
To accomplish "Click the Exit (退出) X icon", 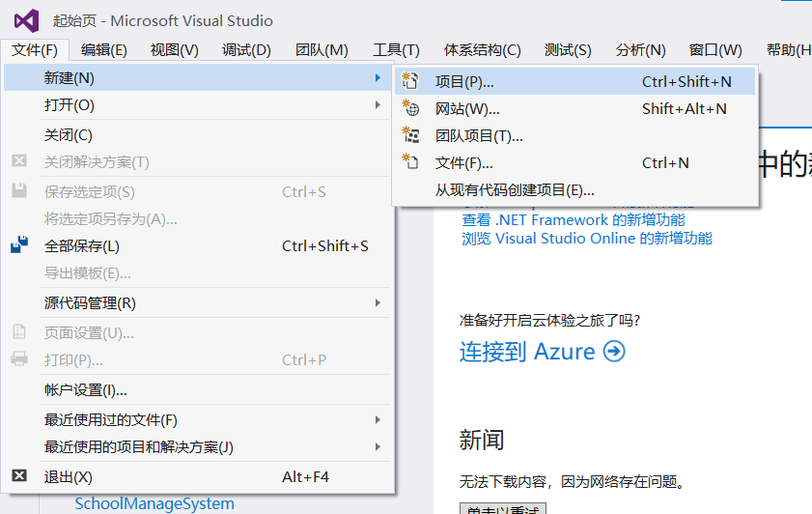I will coord(19,475).
